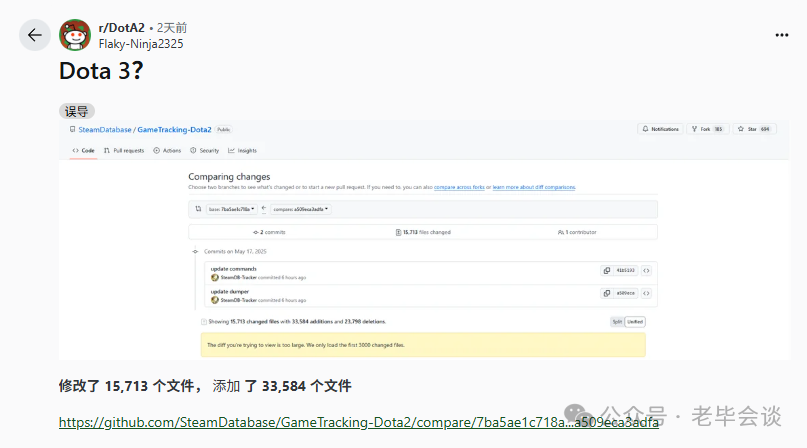Screen dimensions: 807x448
Task: Star the GameTracking-Dota2 repository
Action: (754, 129)
